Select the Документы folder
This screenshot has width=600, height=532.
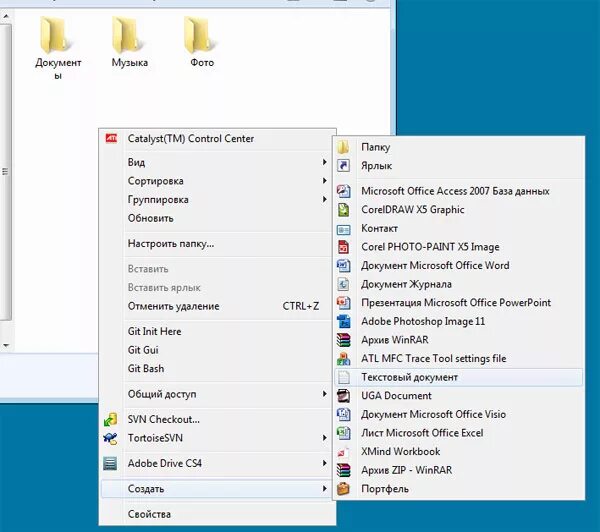[x=58, y=48]
